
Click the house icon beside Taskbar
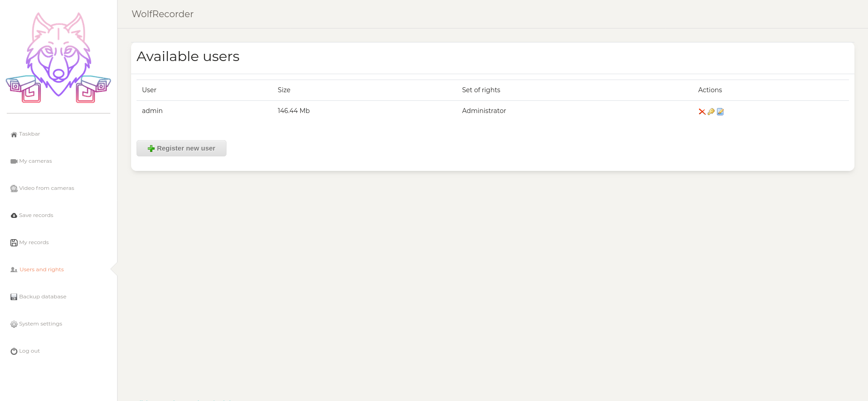pos(14,134)
